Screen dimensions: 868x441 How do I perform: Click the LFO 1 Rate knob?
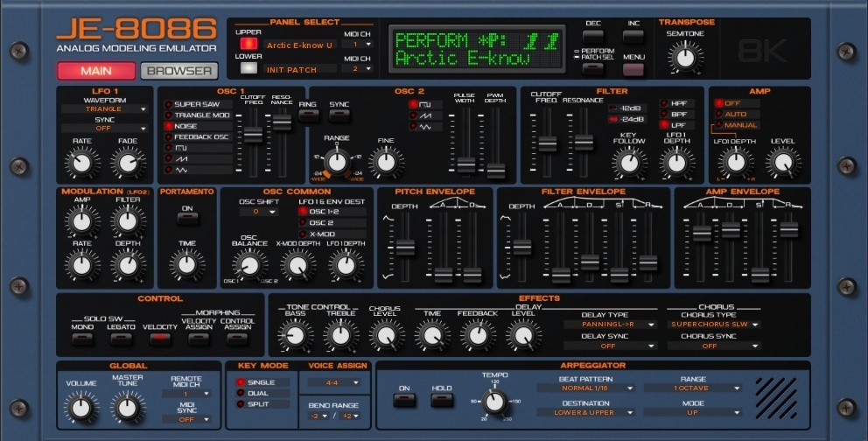tap(82, 163)
